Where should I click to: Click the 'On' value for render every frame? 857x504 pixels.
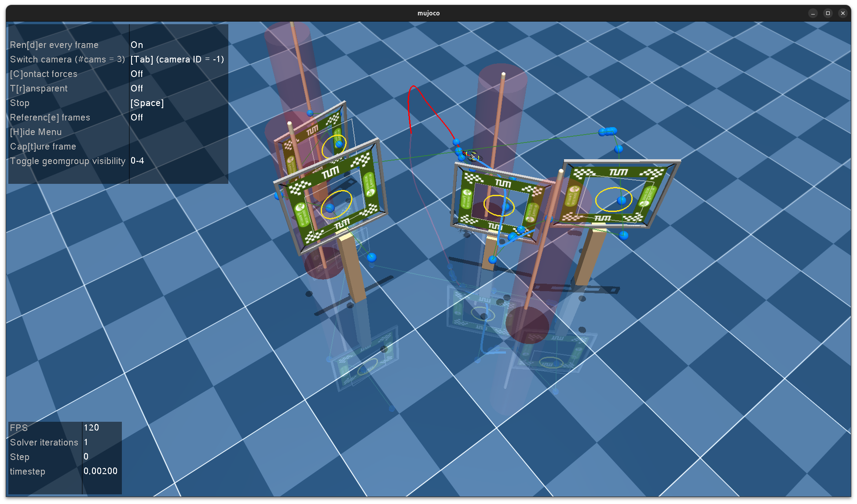pyautogui.click(x=137, y=45)
